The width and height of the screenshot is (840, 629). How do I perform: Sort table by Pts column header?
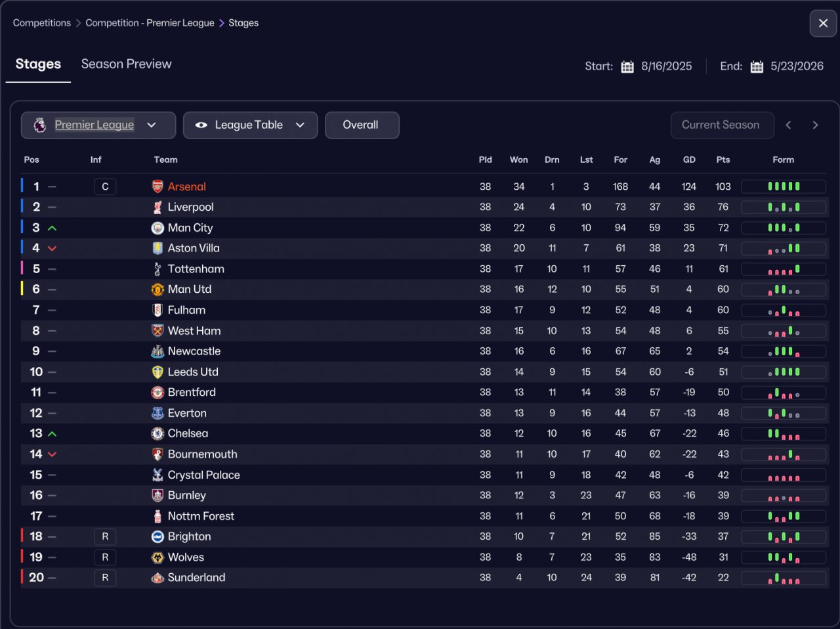pyautogui.click(x=723, y=160)
